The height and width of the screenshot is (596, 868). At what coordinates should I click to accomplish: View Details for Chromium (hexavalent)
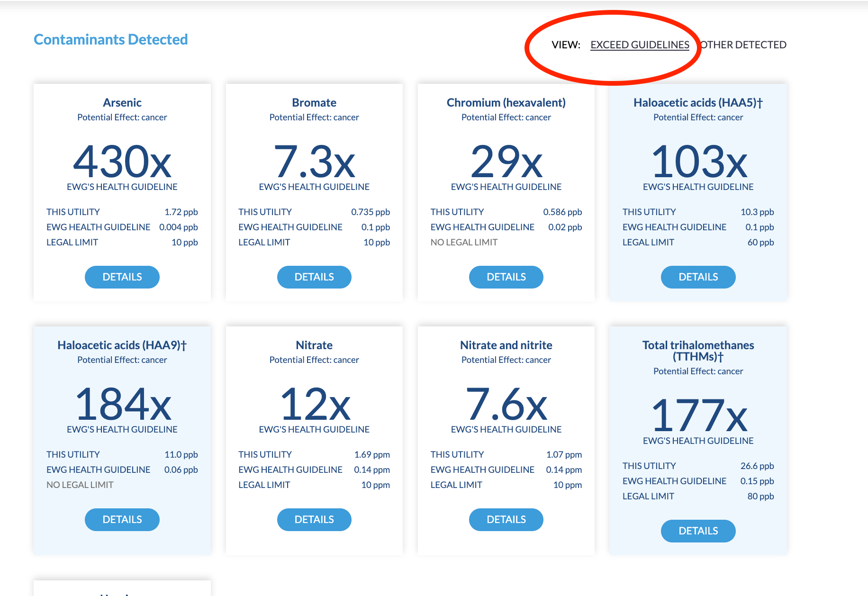pyautogui.click(x=506, y=277)
